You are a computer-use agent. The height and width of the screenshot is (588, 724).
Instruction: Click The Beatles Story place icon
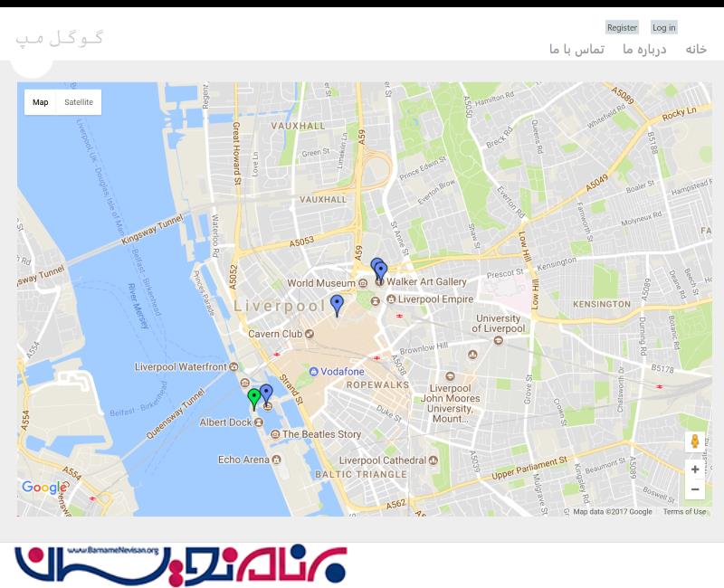click(x=275, y=434)
